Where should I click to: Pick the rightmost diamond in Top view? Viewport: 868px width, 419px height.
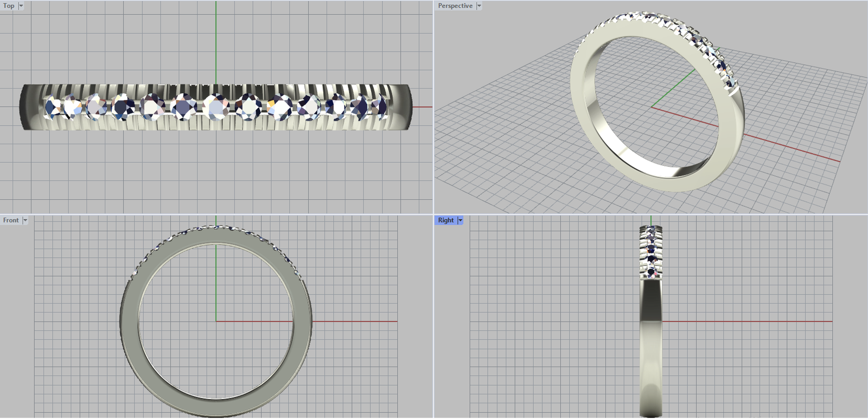[x=381, y=106]
